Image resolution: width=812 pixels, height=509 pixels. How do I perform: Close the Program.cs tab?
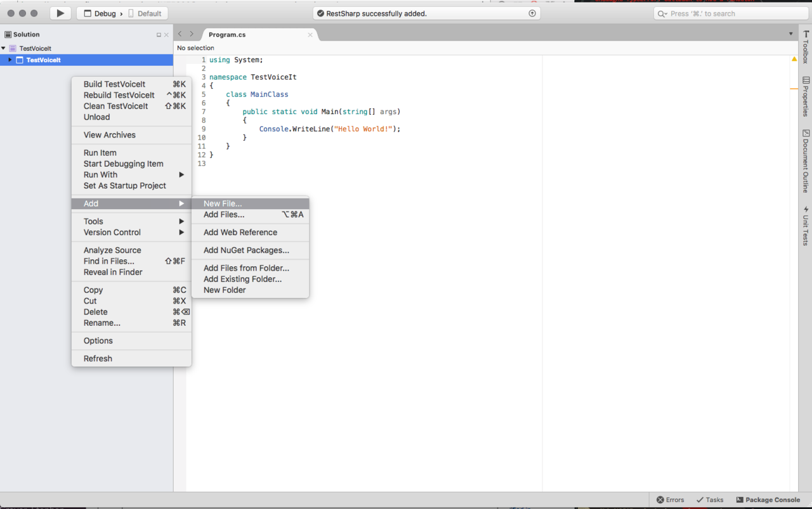tap(310, 35)
